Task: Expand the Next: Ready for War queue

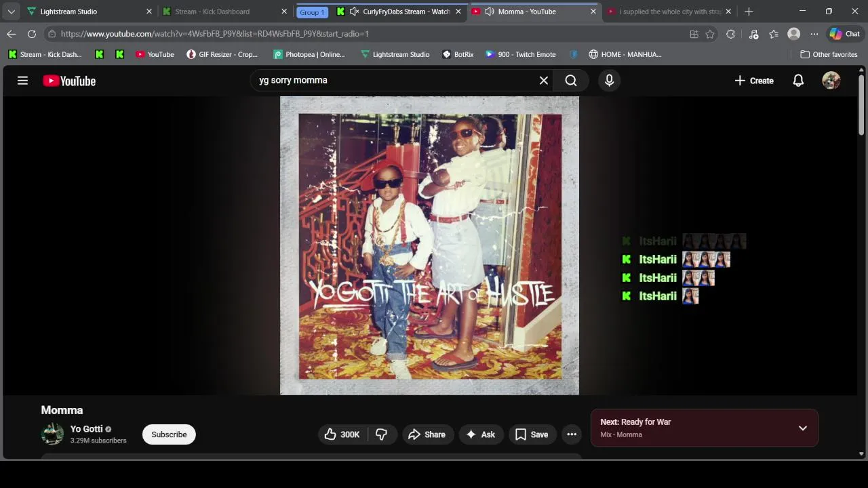Action: (802, 428)
